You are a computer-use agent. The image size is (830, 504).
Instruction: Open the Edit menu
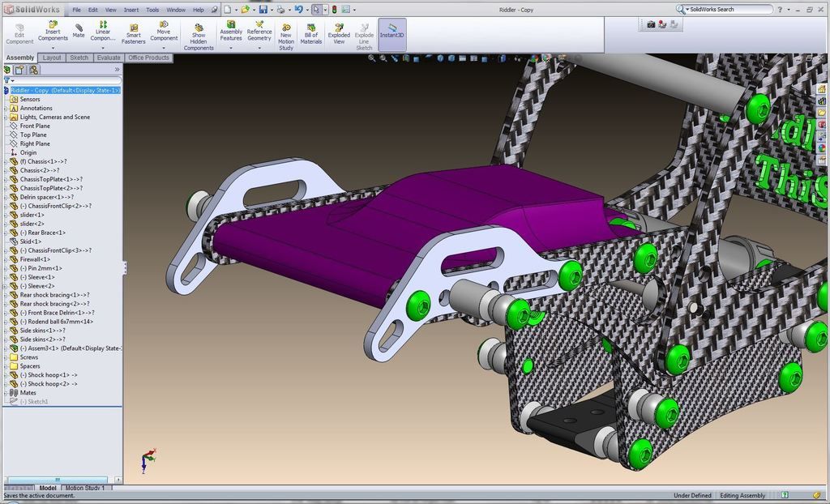click(92, 10)
